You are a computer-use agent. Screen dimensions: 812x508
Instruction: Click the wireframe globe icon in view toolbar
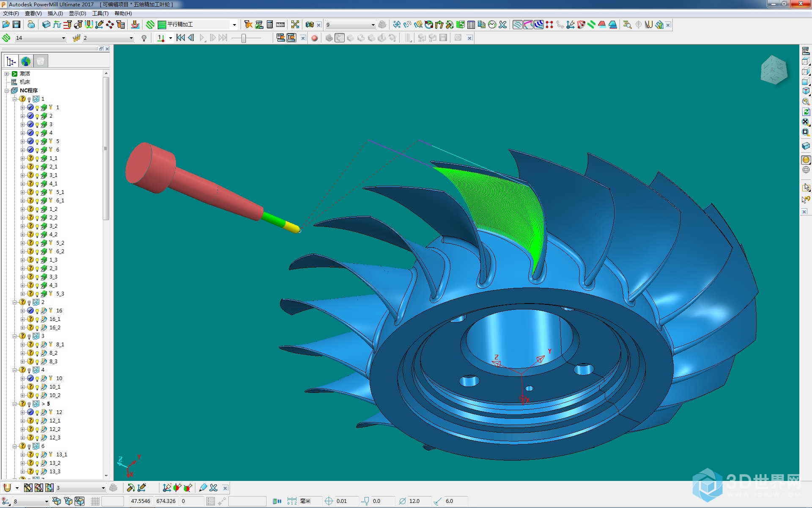pyautogui.click(x=806, y=170)
